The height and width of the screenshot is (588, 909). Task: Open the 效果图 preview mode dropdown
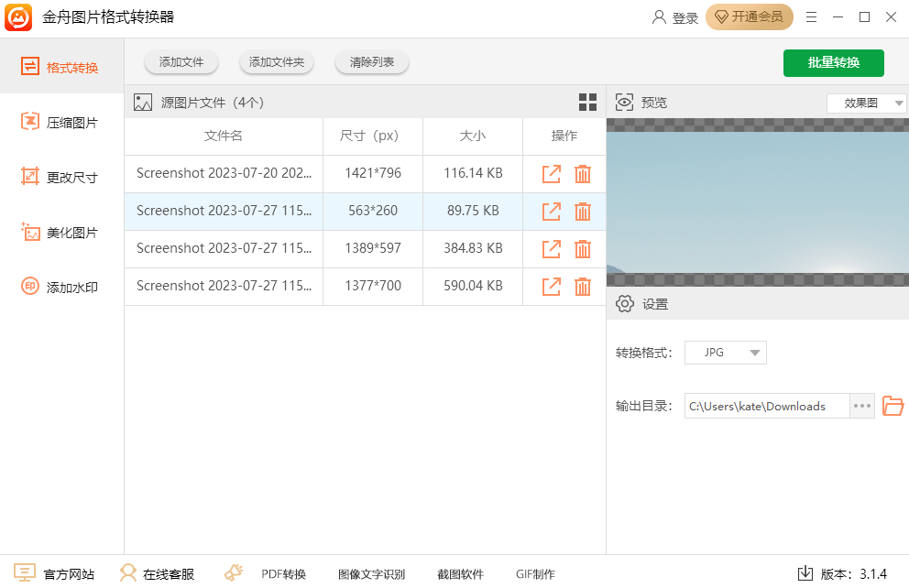coord(867,103)
